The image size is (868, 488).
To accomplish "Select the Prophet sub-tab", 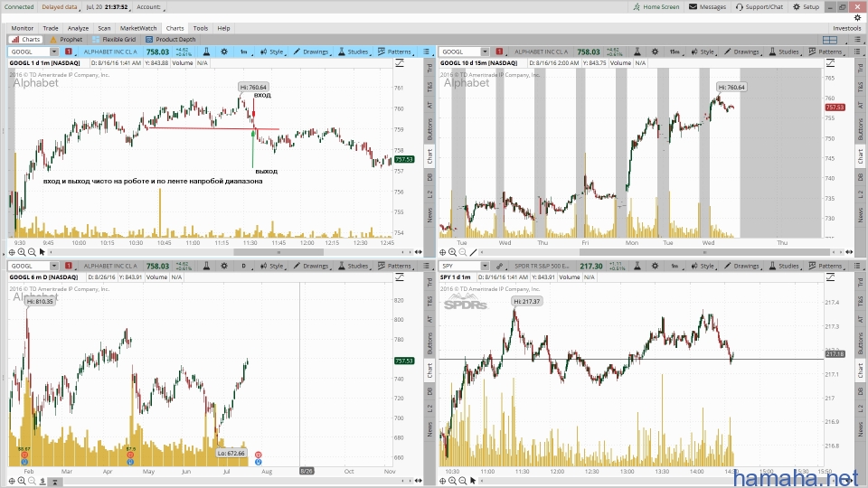I will (x=66, y=39).
